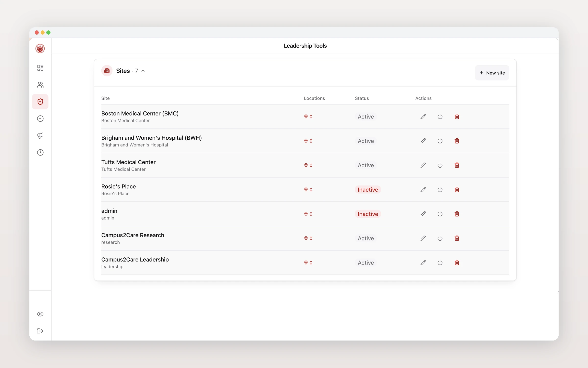The height and width of the screenshot is (368, 588).
Task: Toggle power for Campus2Care Leadership
Action: pyautogui.click(x=440, y=263)
